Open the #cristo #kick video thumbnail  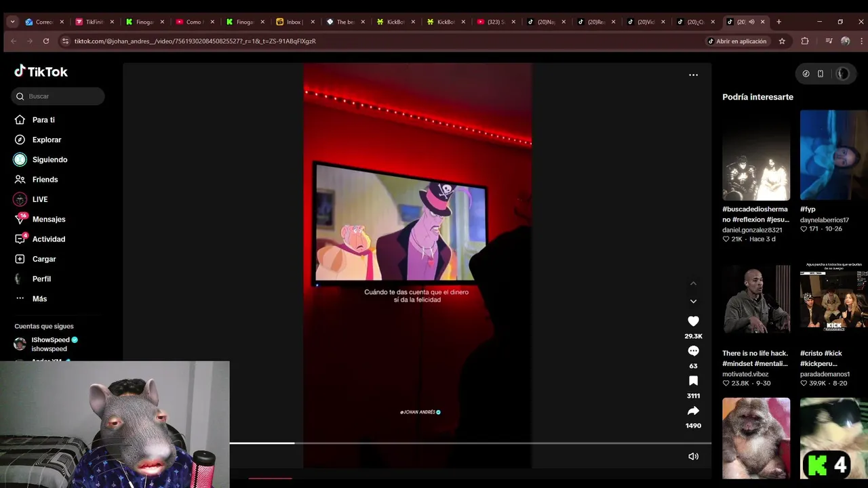(833, 298)
